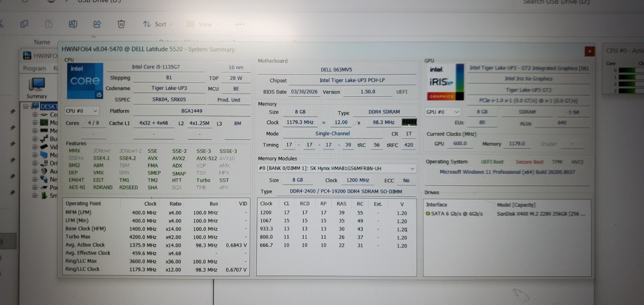The width and height of the screenshot is (644, 305).
Task: Click the HWiNFO title bar app icon
Action: click(x=27, y=56)
